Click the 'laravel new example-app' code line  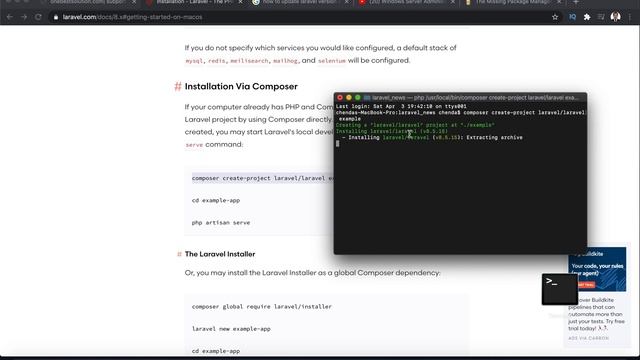[231, 329]
